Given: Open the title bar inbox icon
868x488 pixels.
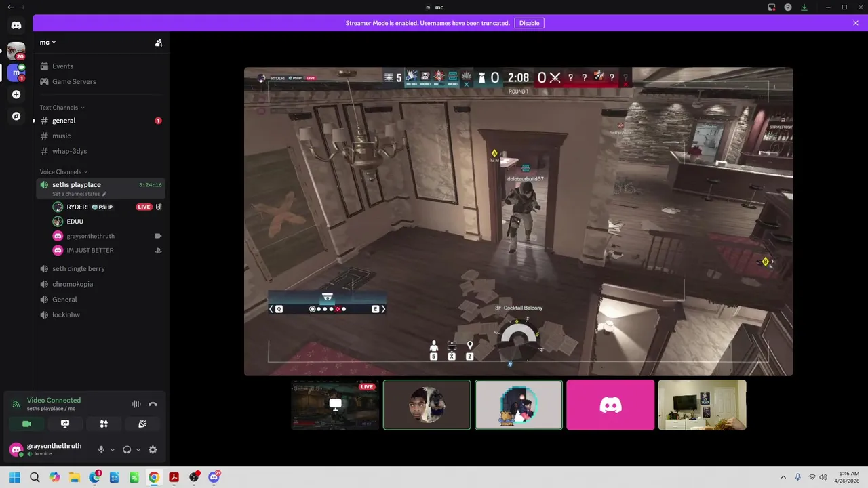Looking at the screenshot, I should (772, 7).
